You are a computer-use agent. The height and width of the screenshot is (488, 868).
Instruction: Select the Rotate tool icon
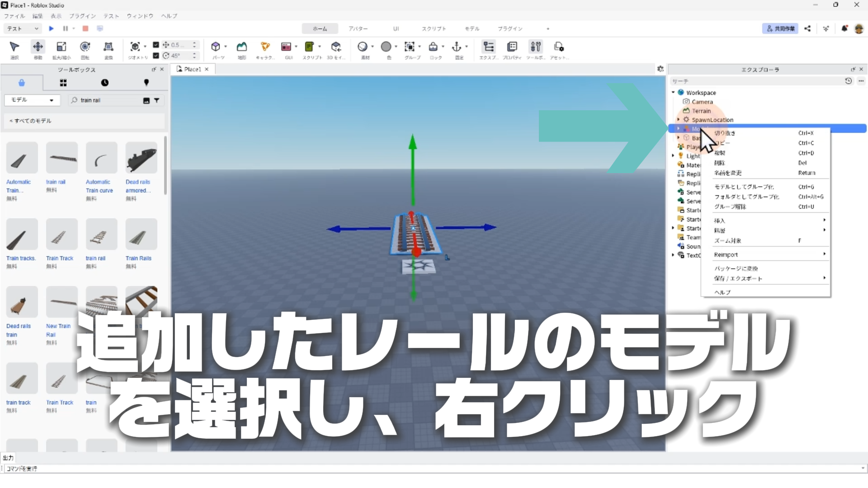click(x=85, y=47)
